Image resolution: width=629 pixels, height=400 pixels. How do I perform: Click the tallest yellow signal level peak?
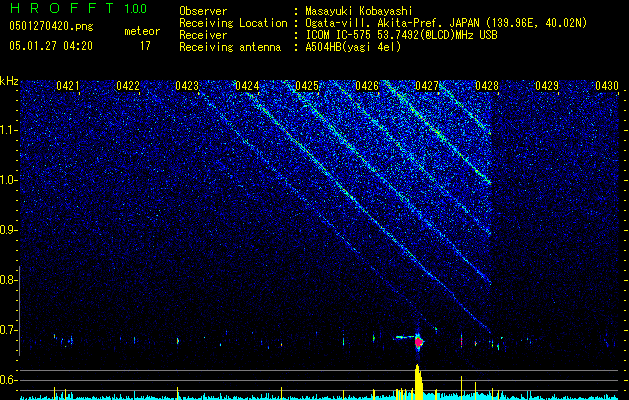point(418,382)
